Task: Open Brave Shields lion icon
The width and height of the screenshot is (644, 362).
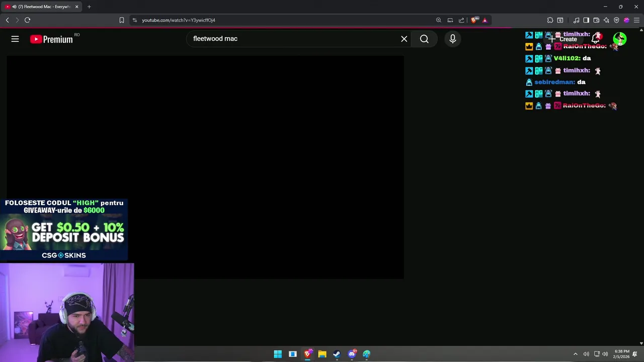Action: pos(474,20)
